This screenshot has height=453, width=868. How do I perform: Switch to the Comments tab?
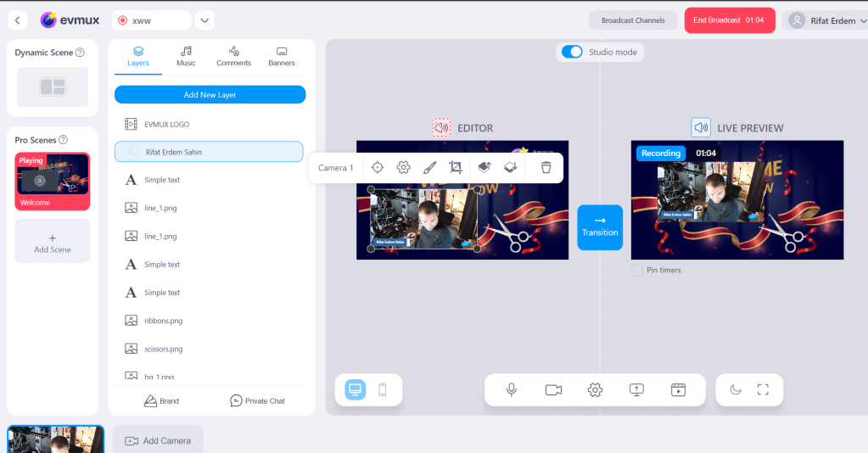point(233,57)
